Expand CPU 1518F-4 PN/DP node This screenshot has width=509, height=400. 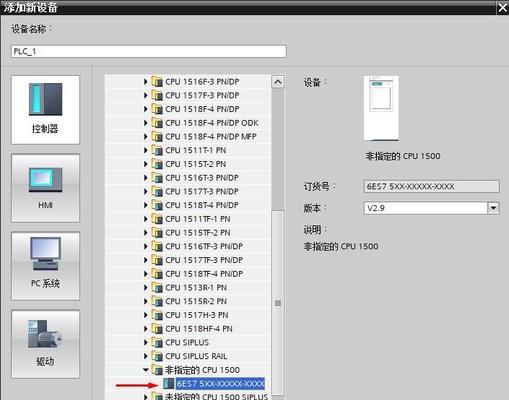[145, 109]
